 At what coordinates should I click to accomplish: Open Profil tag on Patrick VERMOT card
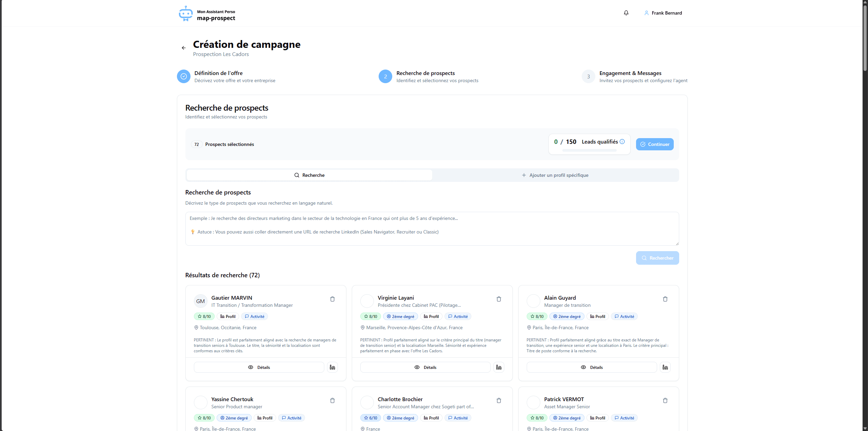coord(598,418)
